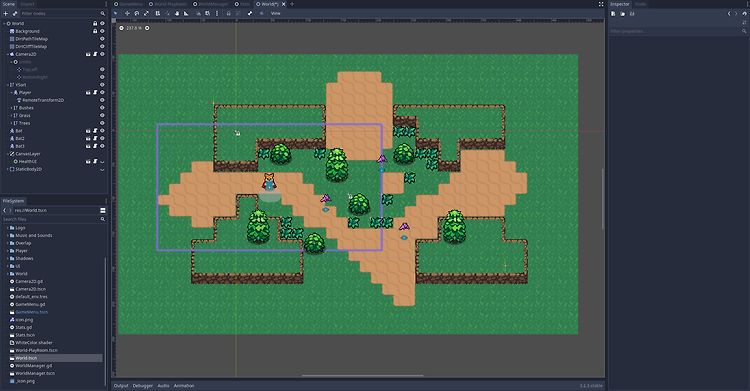Load an existing resource in Inspector
Screen dimensions: 750x391
click(x=622, y=13)
